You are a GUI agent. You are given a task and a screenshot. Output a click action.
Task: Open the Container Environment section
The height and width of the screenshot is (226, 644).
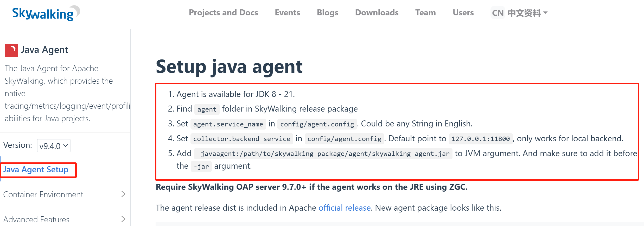coord(43,194)
